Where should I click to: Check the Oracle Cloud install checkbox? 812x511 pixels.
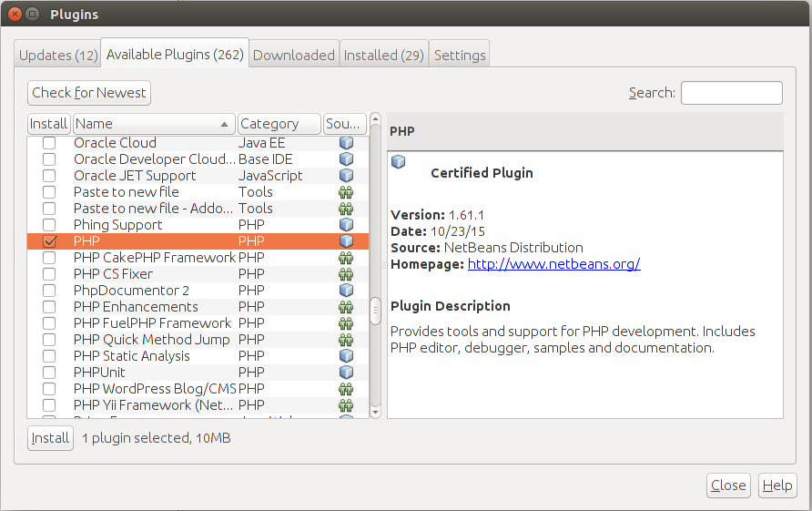(x=49, y=142)
